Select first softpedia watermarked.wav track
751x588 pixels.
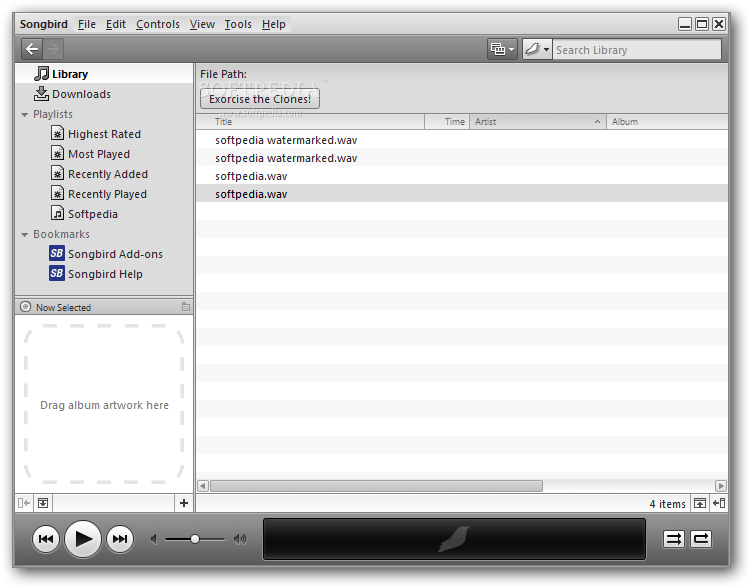[x=462, y=140]
